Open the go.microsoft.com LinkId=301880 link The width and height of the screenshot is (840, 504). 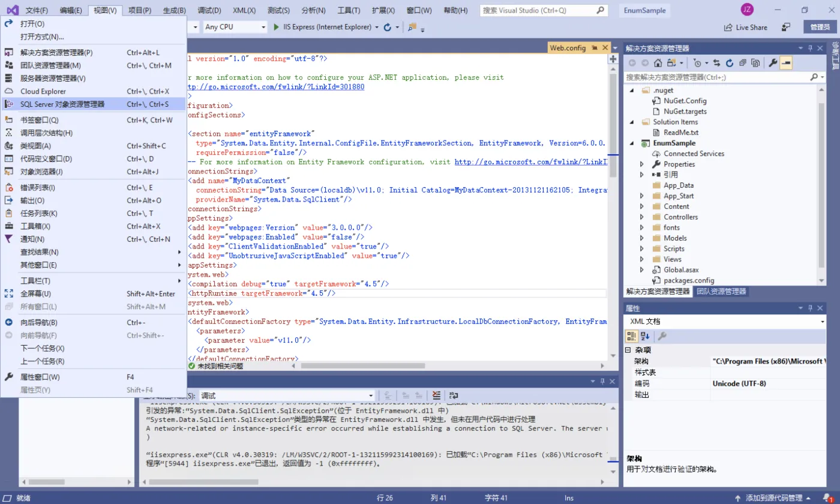[x=276, y=86]
